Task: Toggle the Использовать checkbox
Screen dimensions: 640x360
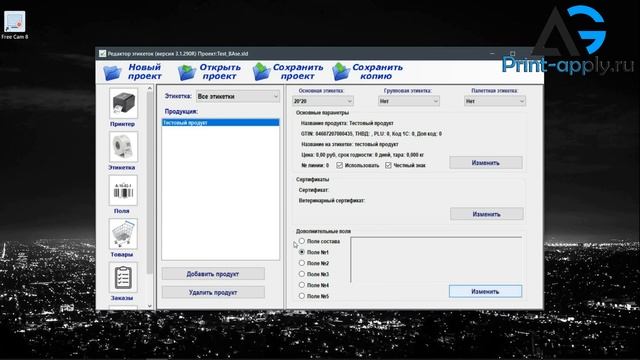Action: [339, 165]
